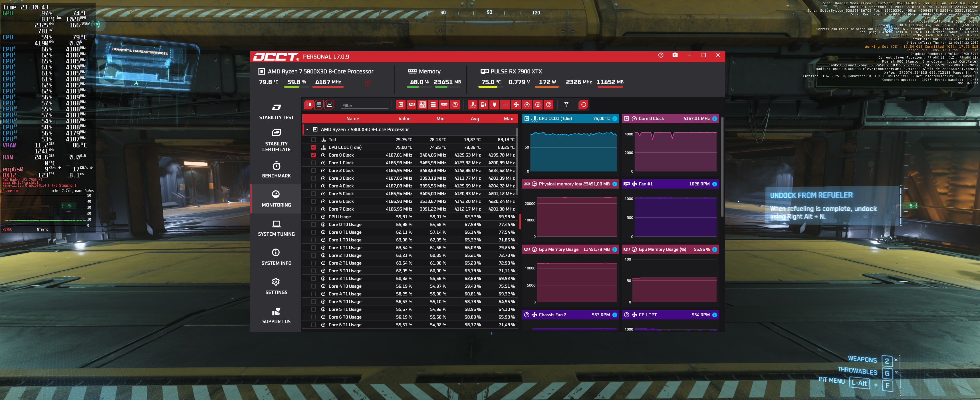
Task: Switch to graph-only monitoring layout
Action: click(x=329, y=104)
